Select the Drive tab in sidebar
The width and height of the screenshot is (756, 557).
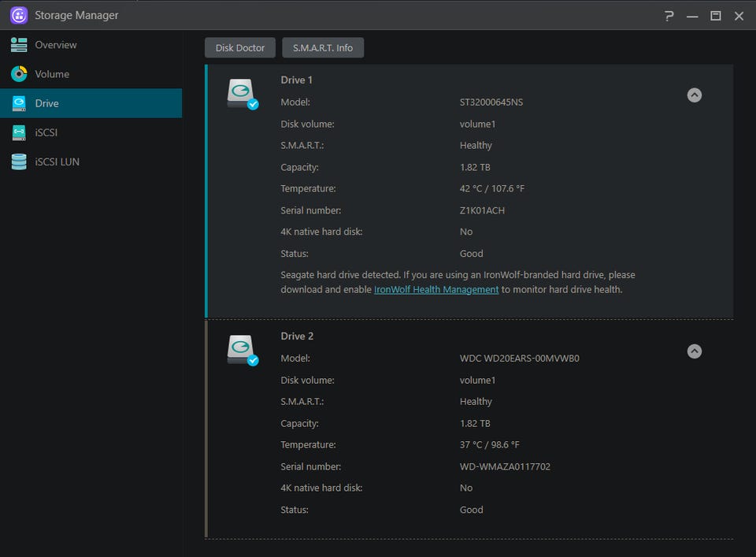pyautogui.click(x=46, y=103)
